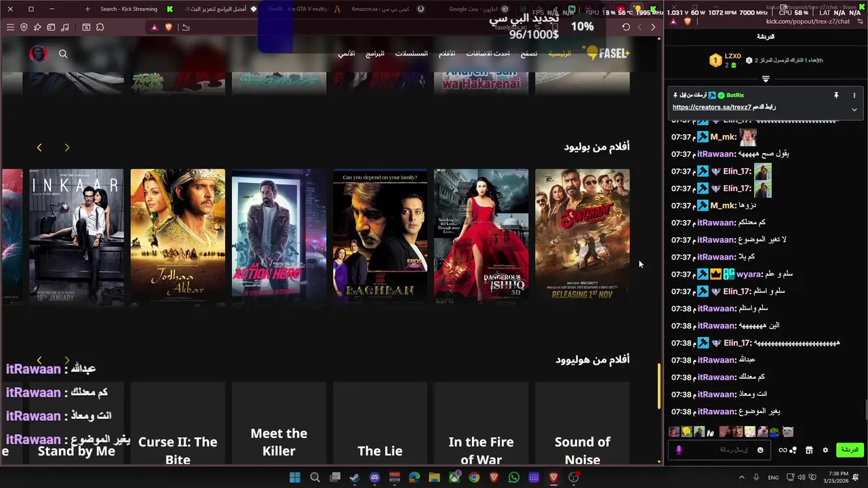This screenshot has height=488, width=868.
Task: Click the Brave Rewards triangle icon
Action: [x=154, y=27]
